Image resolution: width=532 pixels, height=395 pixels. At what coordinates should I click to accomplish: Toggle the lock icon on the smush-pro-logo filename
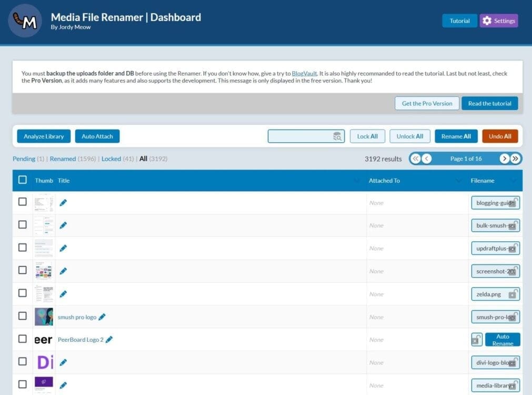point(513,317)
